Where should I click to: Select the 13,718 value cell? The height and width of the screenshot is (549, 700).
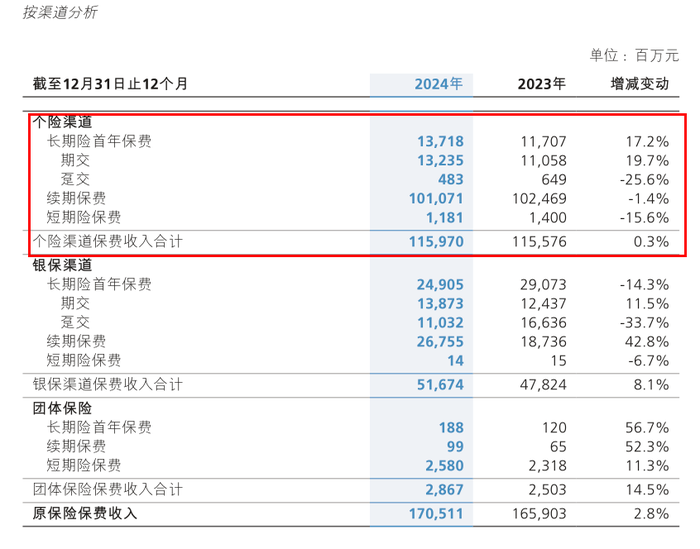point(440,141)
